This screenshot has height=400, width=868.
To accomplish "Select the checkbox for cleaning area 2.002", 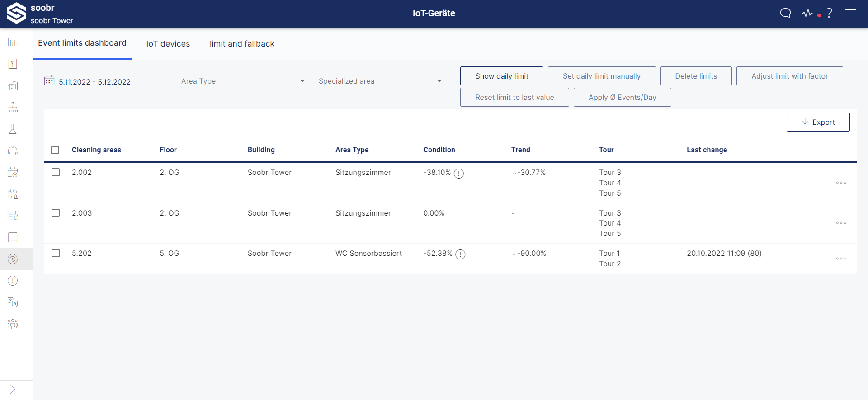I will (56, 172).
